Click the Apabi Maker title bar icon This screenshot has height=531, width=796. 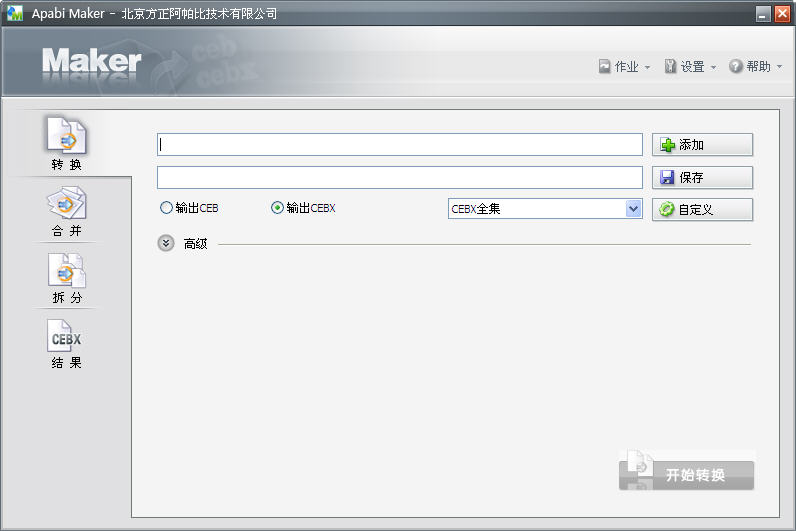click(x=15, y=13)
